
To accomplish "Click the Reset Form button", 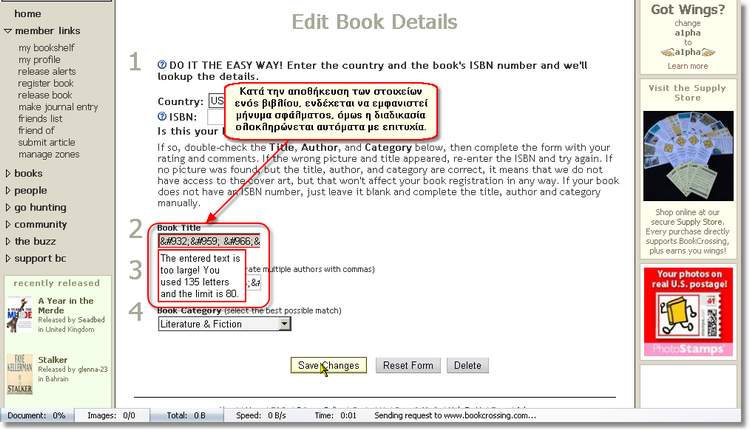I will (408, 365).
